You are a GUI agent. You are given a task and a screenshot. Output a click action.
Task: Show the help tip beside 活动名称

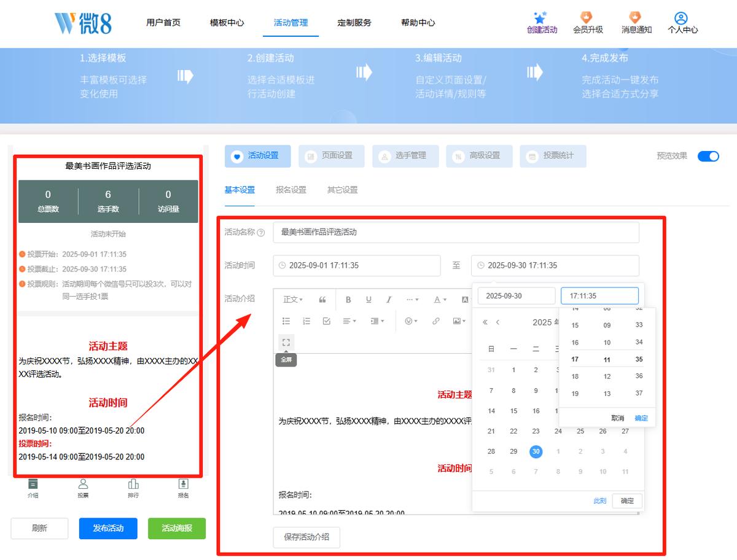coord(261,233)
